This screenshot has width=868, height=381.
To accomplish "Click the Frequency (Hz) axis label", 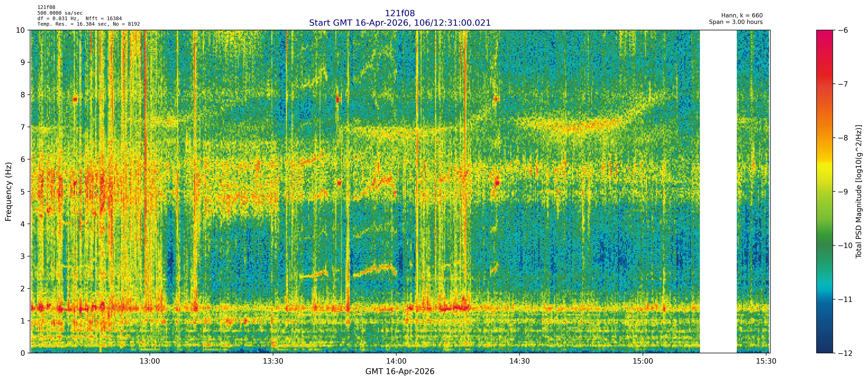I will coord(9,192).
